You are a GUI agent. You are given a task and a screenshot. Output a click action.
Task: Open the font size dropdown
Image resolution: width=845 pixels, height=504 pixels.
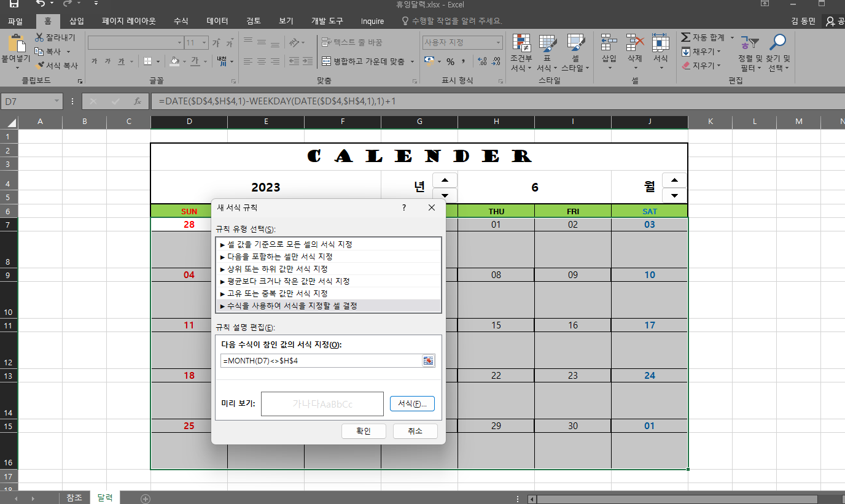204,43
